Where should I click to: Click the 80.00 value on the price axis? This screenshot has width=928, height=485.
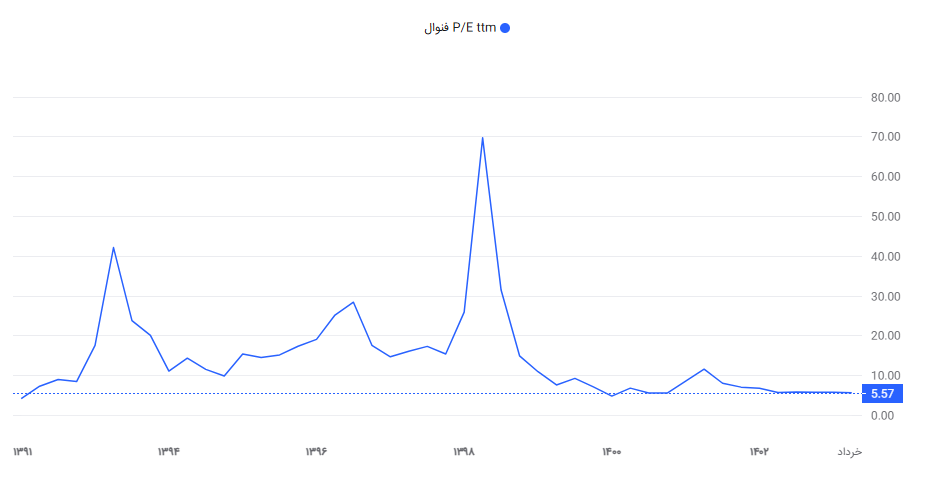click(x=886, y=97)
